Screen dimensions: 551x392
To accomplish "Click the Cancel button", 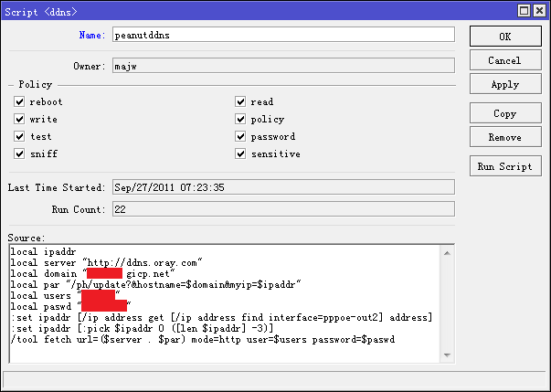I will point(504,60).
